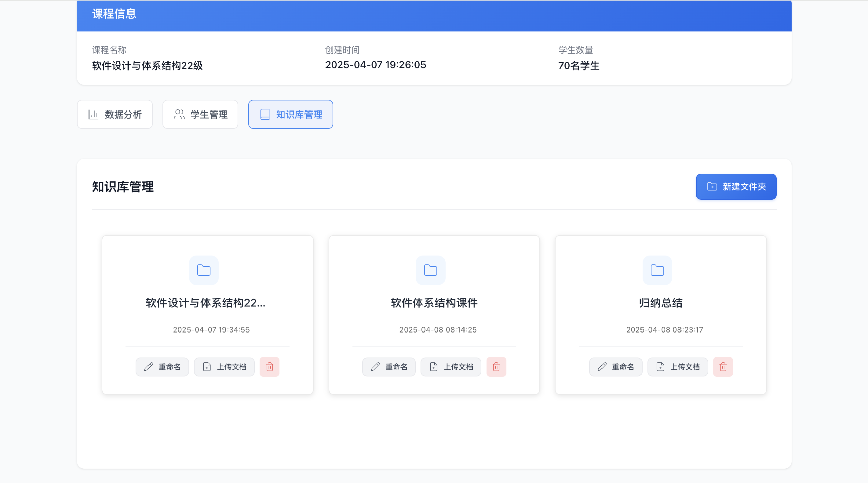Delete the 软件设计与体系结构22... folder with trash icon
Image resolution: width=868 pixels, height=483 pixels.
tap(269, 367)
